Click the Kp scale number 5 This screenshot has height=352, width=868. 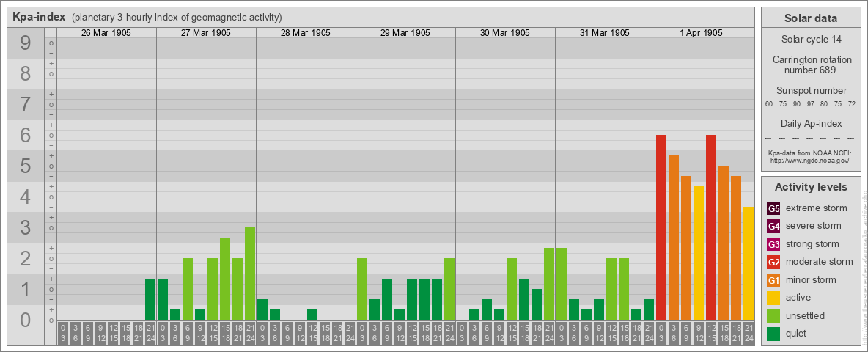point(26,166)
